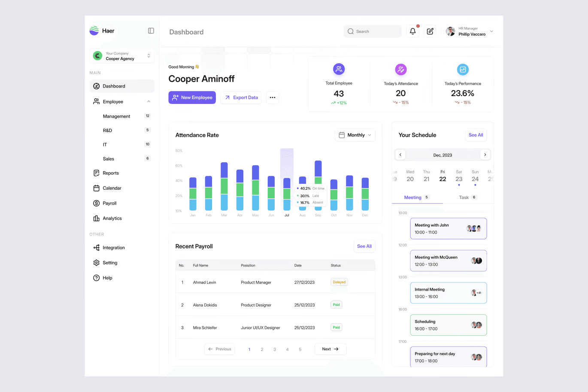The width and height of the screenshot is (588, 392).
Task: Click the Calendar sidebar icon
Action: (x=97, y=188)
